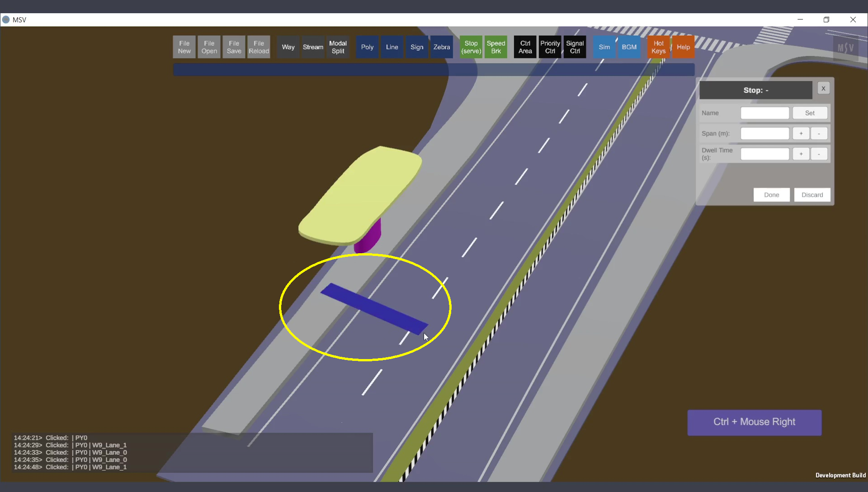Image resolution: width=868 pixels, height=492 pixels.
Task: Select the Zebra crossing tool
Action: click(441, 47)
